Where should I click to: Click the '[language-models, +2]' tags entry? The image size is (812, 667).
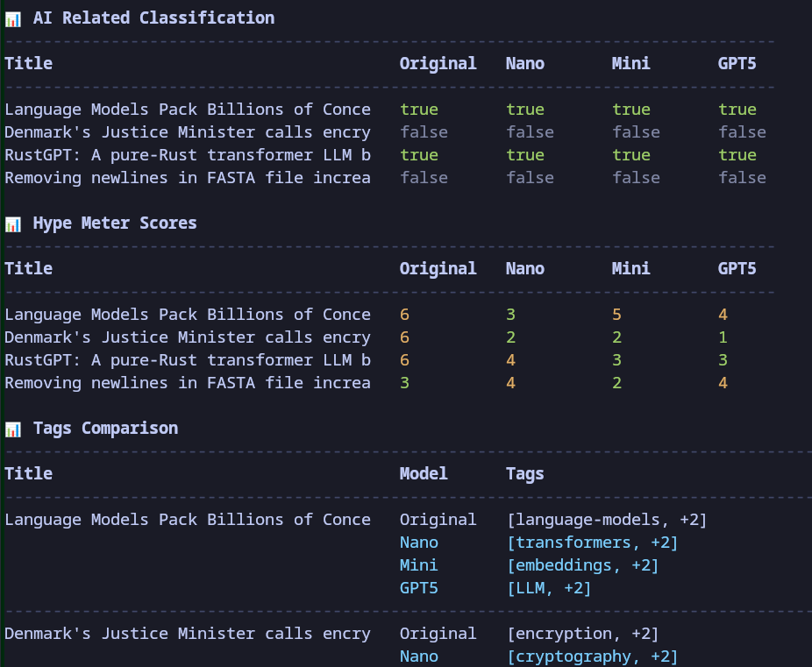pos(607,520)
